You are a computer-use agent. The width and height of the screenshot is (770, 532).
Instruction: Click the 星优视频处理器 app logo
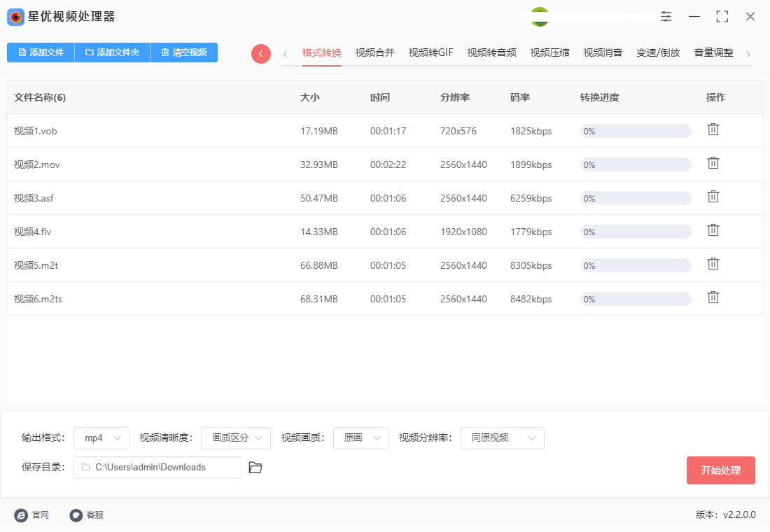15,17
